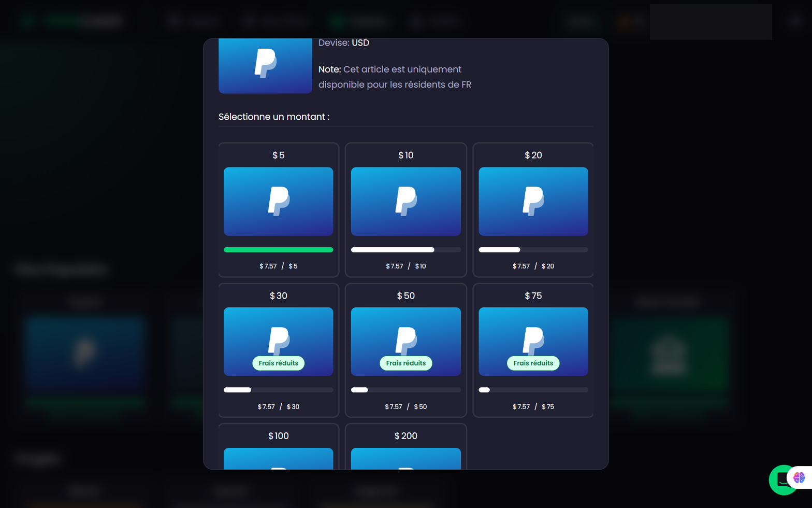Click the "$ 30" card title
Viewport: 812px width, 508px height.
pos(278,295)
